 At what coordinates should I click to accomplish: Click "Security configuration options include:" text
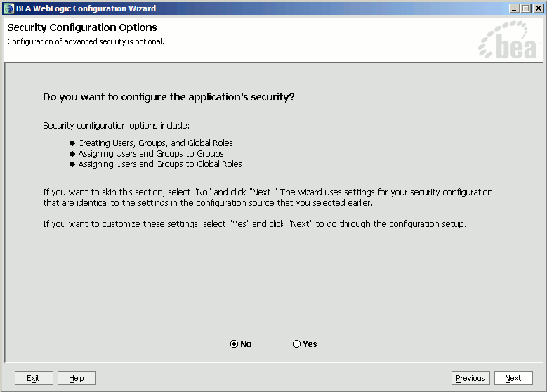[116, 125]
